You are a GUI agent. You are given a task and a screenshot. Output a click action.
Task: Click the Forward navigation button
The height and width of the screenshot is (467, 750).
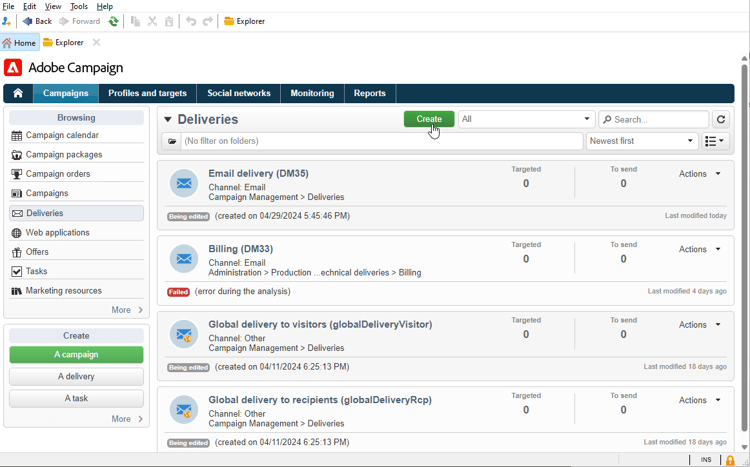tap(79, 22)
